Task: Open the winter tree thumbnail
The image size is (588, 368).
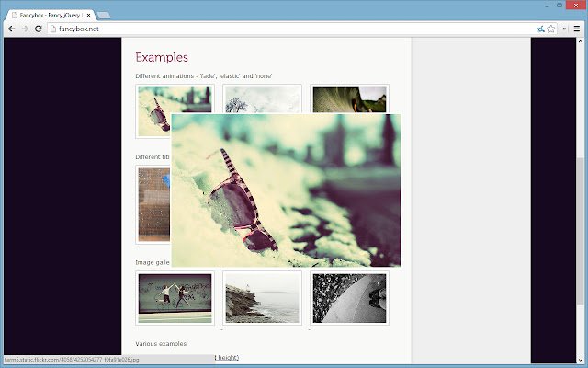Action: (x=262, y=98)
